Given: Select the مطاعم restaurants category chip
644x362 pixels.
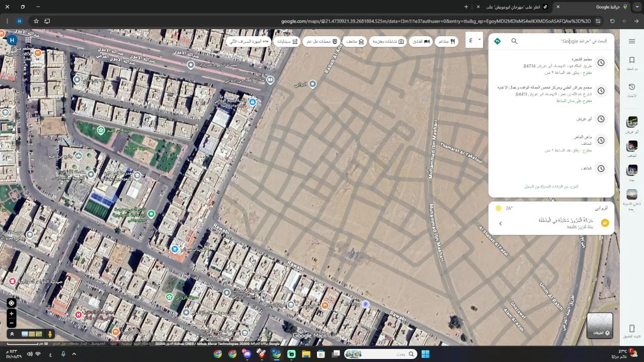Looking at the screenshot, I should click(x=446, y=41).
